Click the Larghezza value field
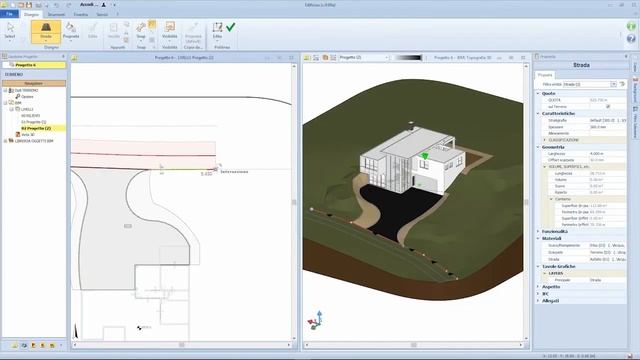This screenshot has height=360, width=640. [607, 153]
